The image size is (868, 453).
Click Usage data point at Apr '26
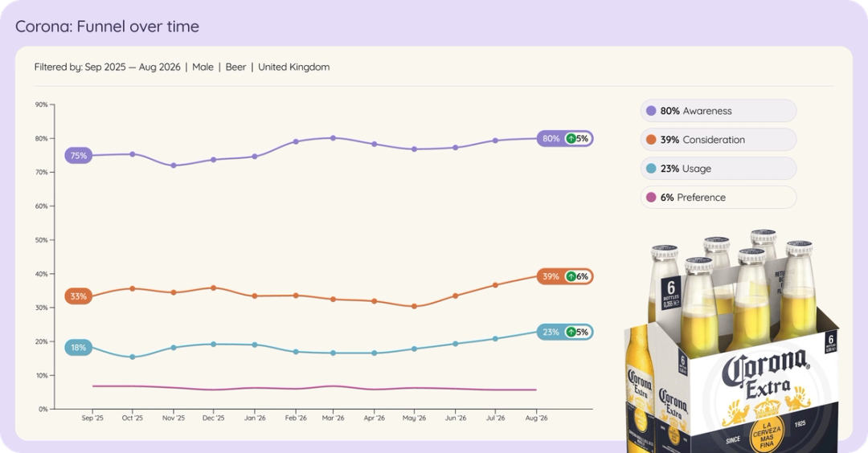tap(375, 353)
